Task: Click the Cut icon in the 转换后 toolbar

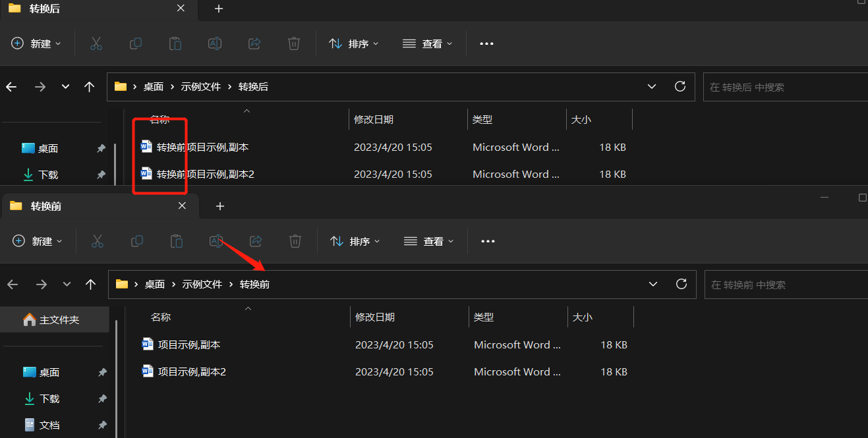Action: pos(96,43)
